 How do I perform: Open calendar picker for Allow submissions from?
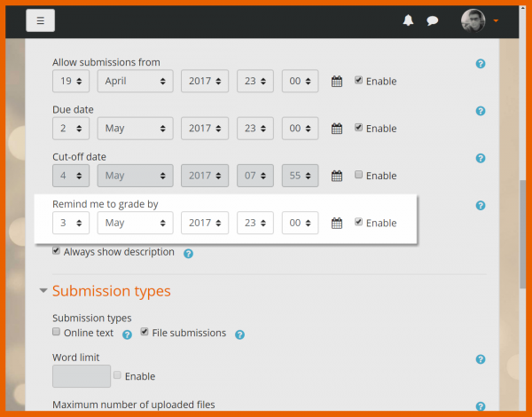(x=337, y=82)
